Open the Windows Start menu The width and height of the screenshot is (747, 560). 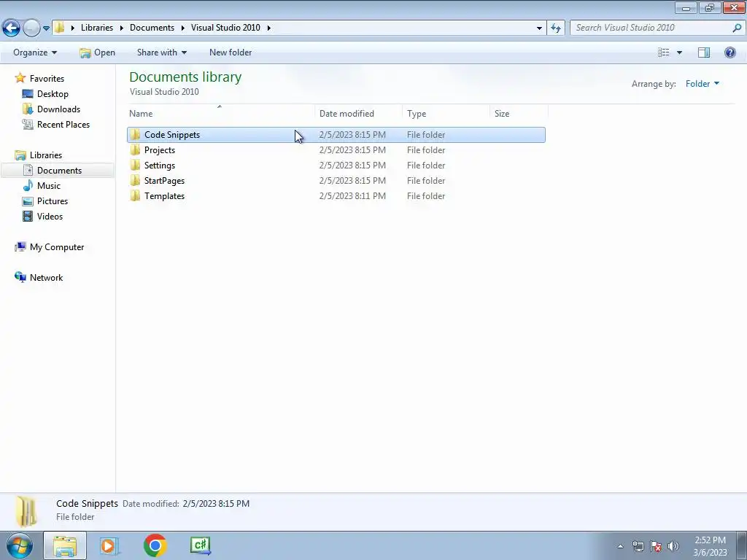pos(20,545)
